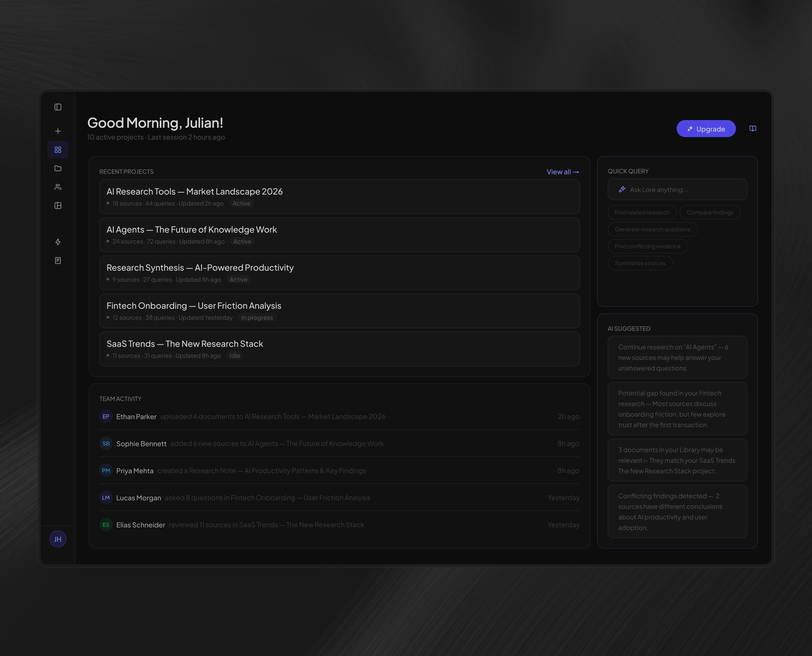Open AI Research Tools — Market Landscape 2026

coord(339,197)
